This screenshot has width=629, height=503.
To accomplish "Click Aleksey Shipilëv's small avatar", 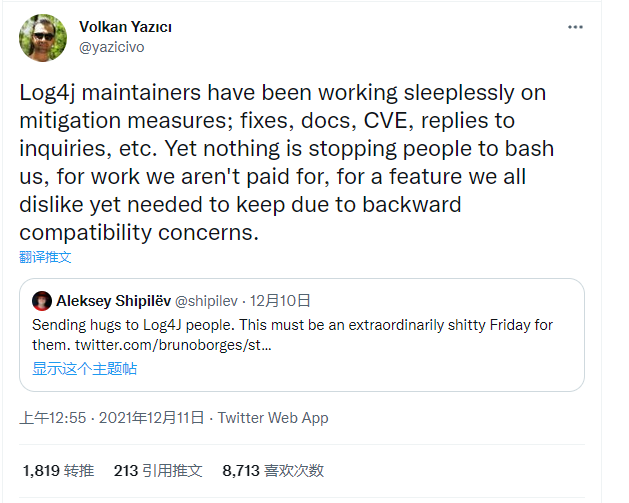I will point(42,301).
